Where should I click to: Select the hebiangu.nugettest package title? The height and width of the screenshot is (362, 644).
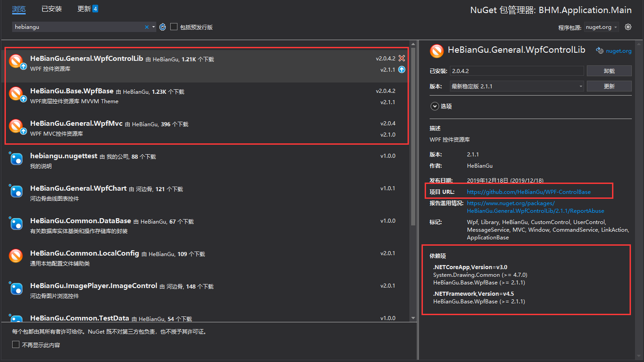coord(63,156)
